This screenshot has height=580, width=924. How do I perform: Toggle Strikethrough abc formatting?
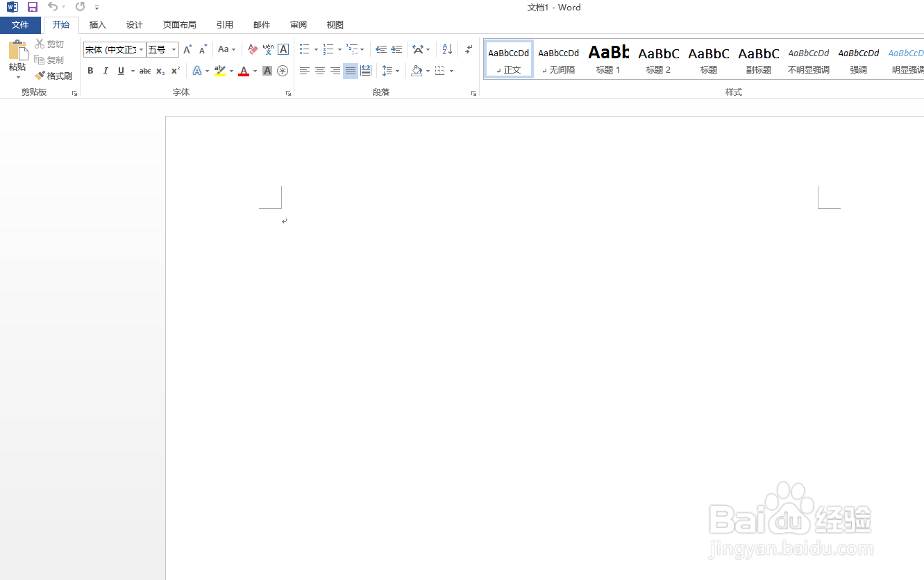(145, 71)
